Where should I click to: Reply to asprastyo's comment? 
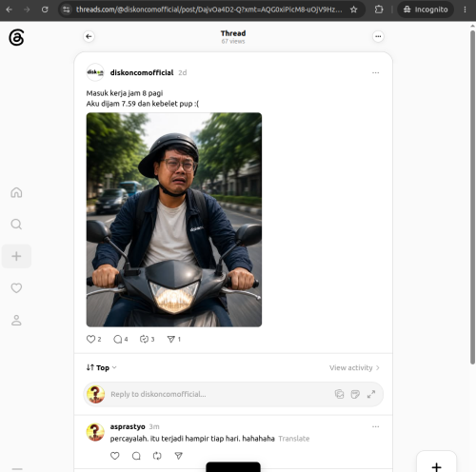pos(136,456)
